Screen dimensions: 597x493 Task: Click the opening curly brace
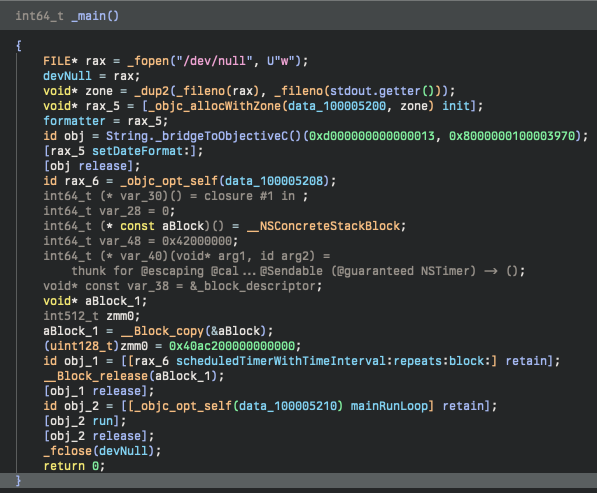click(19, 46)
